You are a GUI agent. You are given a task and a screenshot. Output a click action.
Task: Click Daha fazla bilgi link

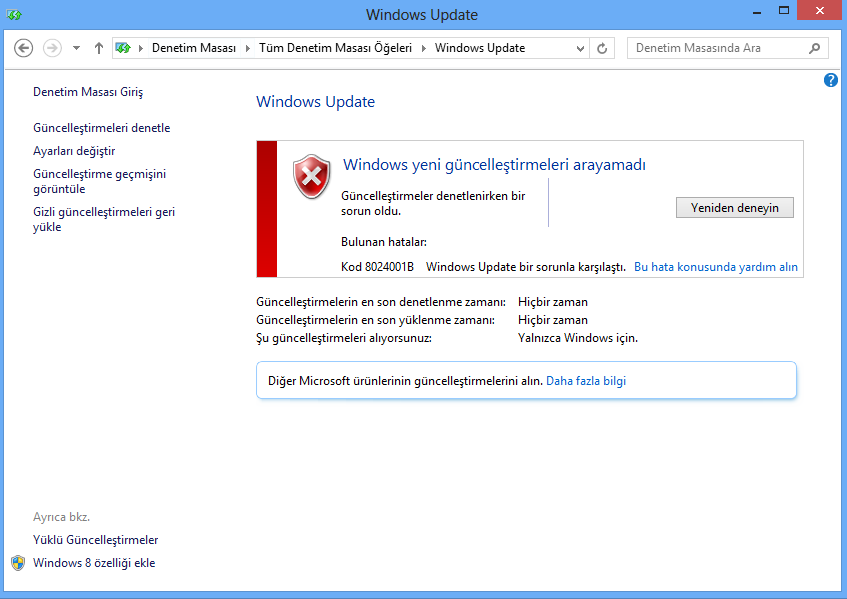(586, 381)
